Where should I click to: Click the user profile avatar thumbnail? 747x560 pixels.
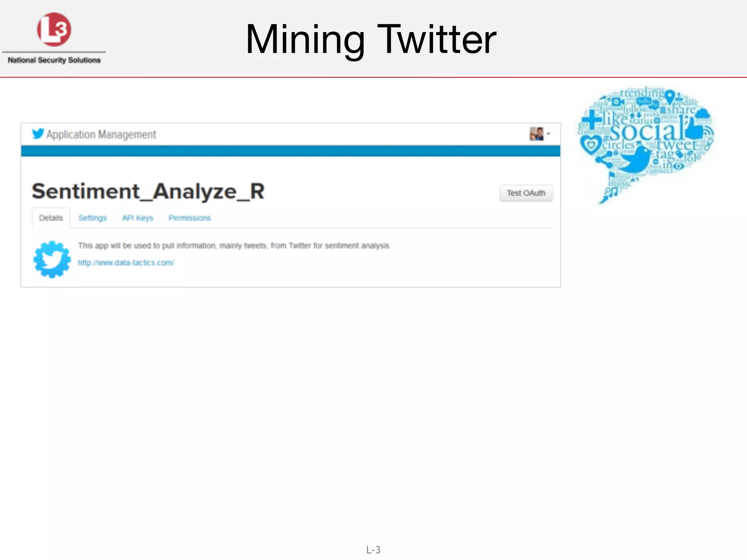537,134
